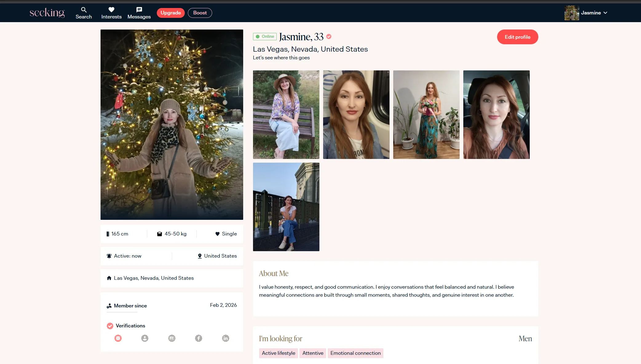
Task: Click the photo verification icon in Verifications
Action: tap(118, 338)
